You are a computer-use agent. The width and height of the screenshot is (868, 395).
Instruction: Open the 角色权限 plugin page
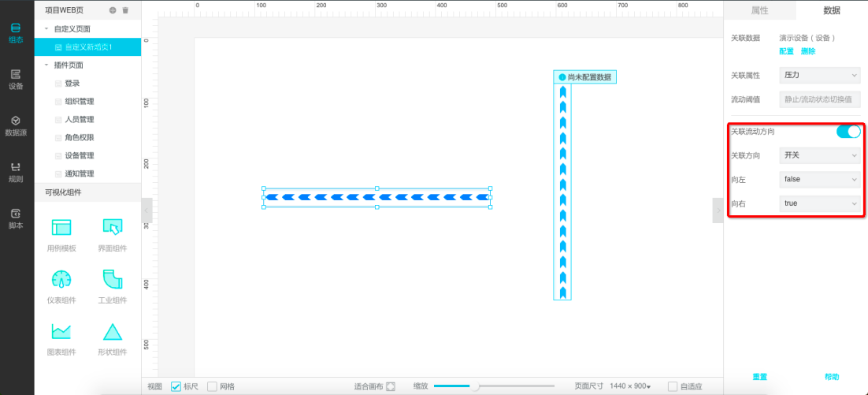tap(80, 137)
